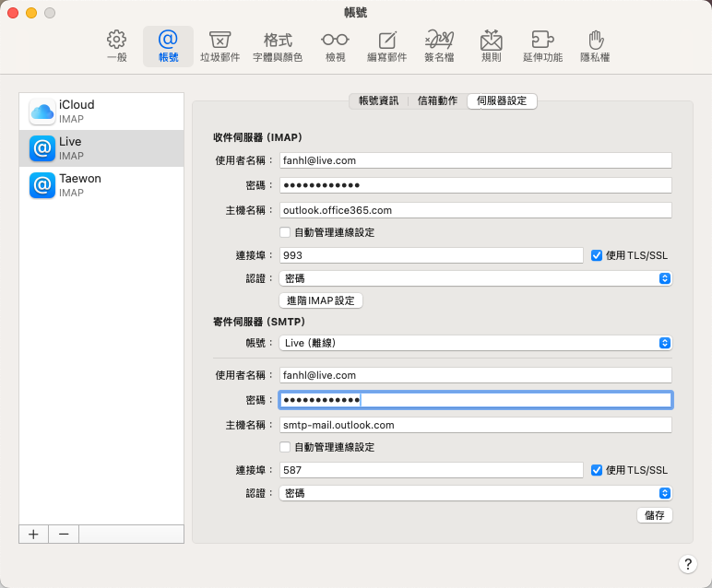Select the Taewon account in the list

(101, 185)
